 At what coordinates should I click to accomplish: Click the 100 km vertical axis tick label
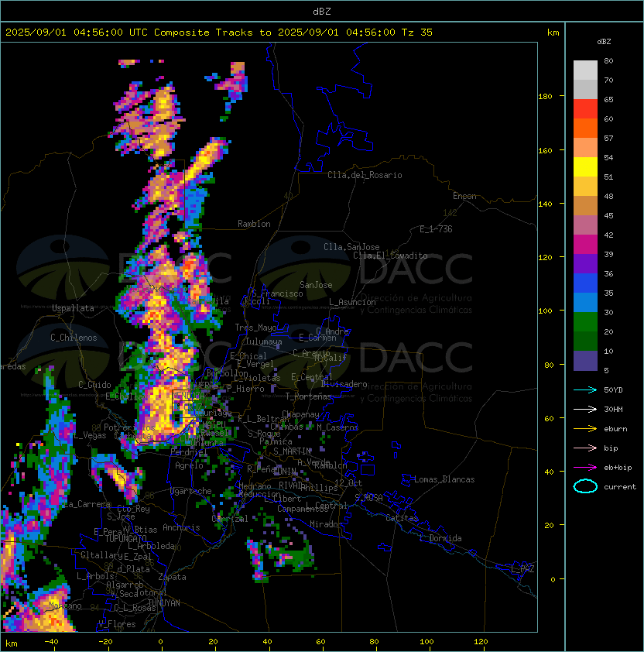[x=545, y=311]
